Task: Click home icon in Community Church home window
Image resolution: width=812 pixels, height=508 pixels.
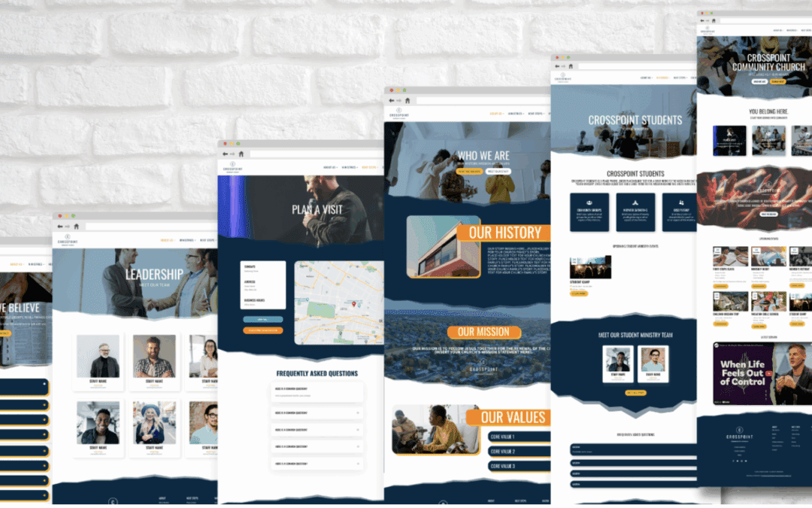Action: point(714,21)
